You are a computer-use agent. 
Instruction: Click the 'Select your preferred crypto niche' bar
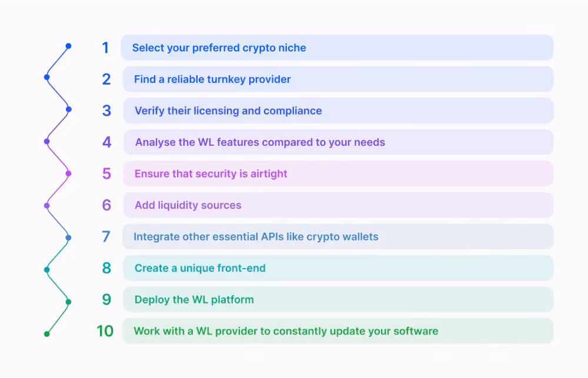pos(337,48)
